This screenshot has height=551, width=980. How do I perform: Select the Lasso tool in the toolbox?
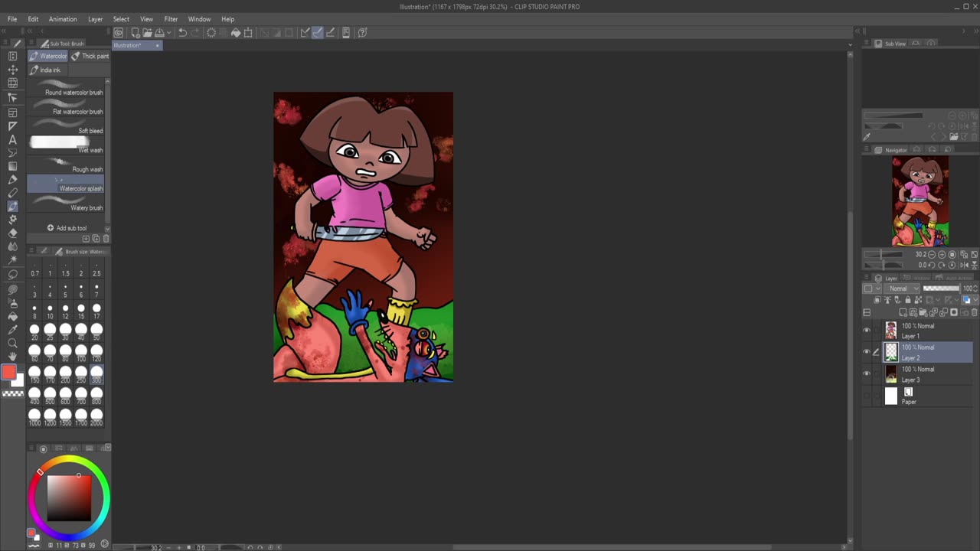tap(12, 274)
